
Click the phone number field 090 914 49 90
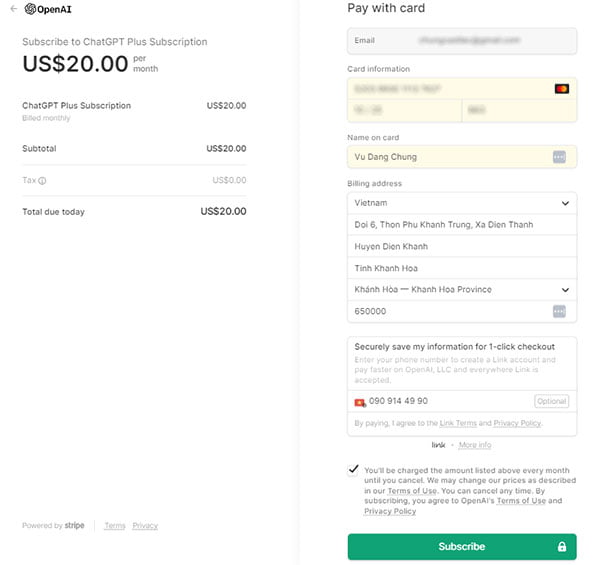tap(450, 401)
